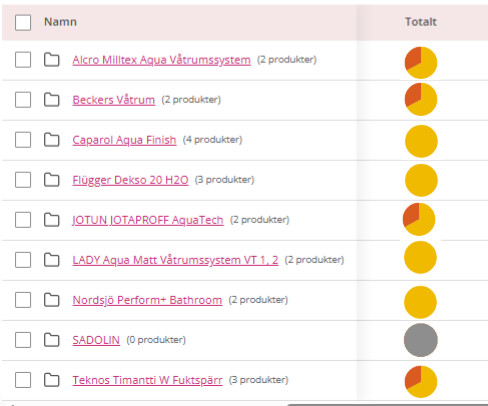Screen dimensions: 488x406
Task: Check the Nordsjö Perform+ Bathroom checkbox
Action: click(x=23, y=300)
